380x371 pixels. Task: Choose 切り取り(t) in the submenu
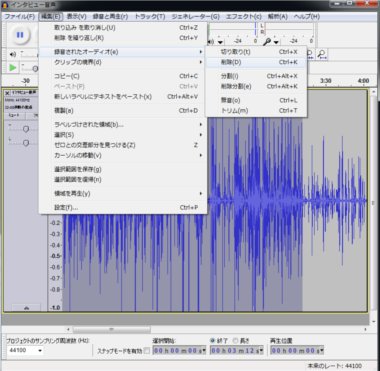coord(256,52)
